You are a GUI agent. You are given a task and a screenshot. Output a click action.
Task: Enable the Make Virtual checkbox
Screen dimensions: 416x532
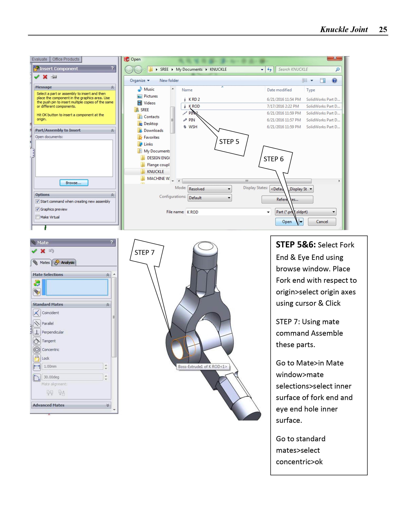tap(38, 217)
